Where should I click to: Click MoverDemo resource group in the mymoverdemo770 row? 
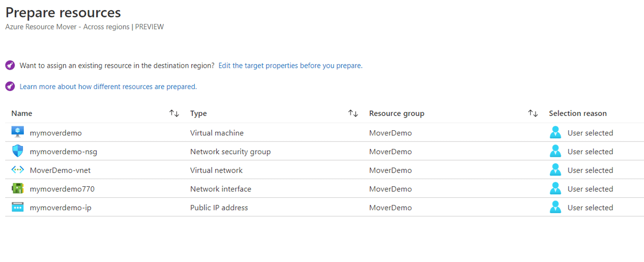point(391,189)
